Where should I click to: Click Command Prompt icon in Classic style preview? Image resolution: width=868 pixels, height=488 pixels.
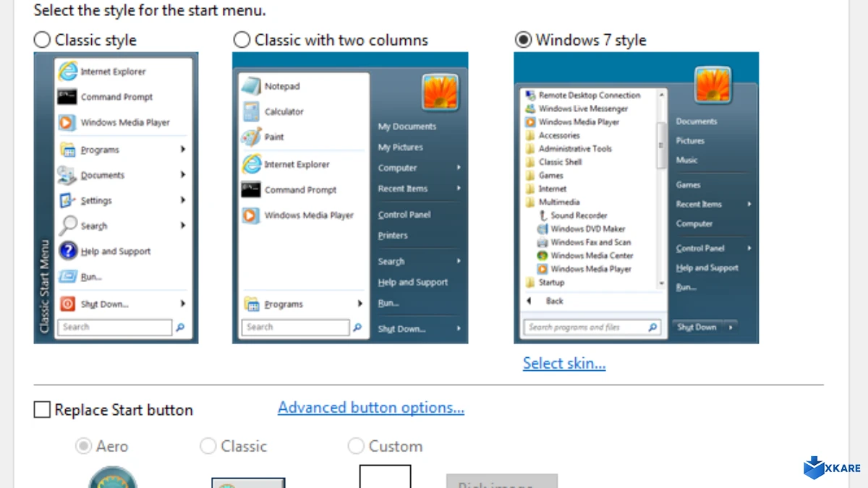coord(67,97)
